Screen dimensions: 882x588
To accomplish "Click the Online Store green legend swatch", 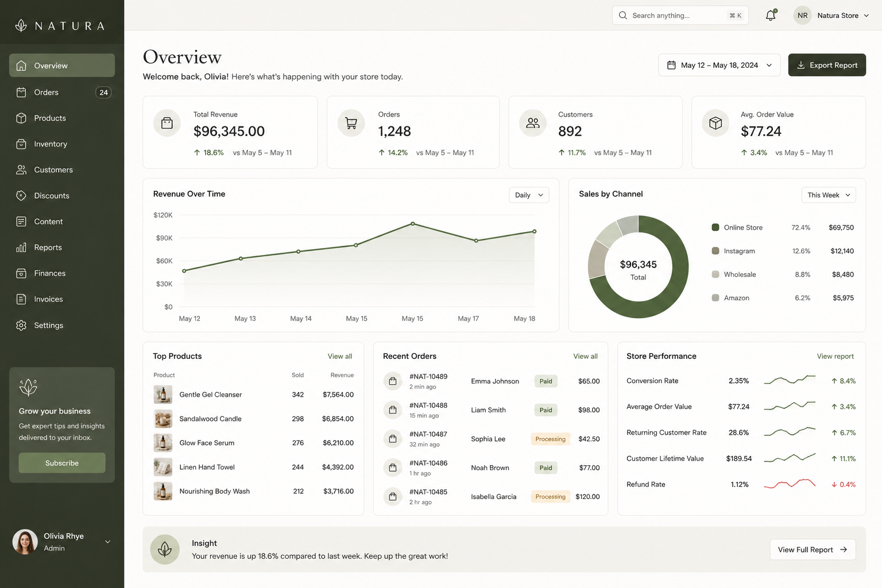I will (715, 227).
